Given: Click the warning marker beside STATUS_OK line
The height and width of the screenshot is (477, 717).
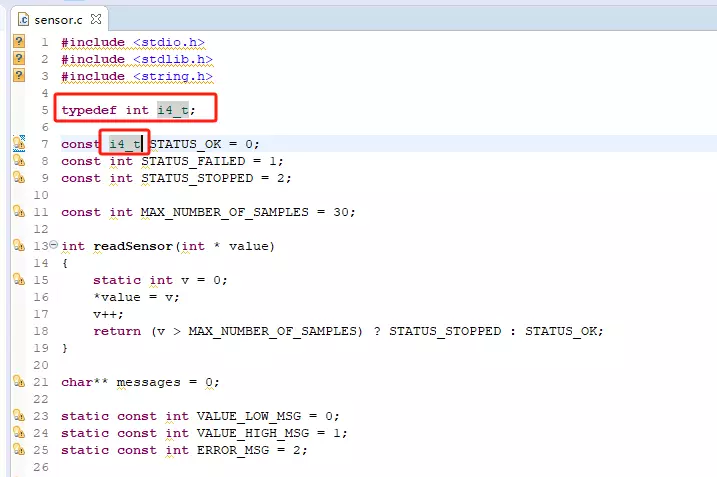Looking at the screenshot, I should coord(18,144).
